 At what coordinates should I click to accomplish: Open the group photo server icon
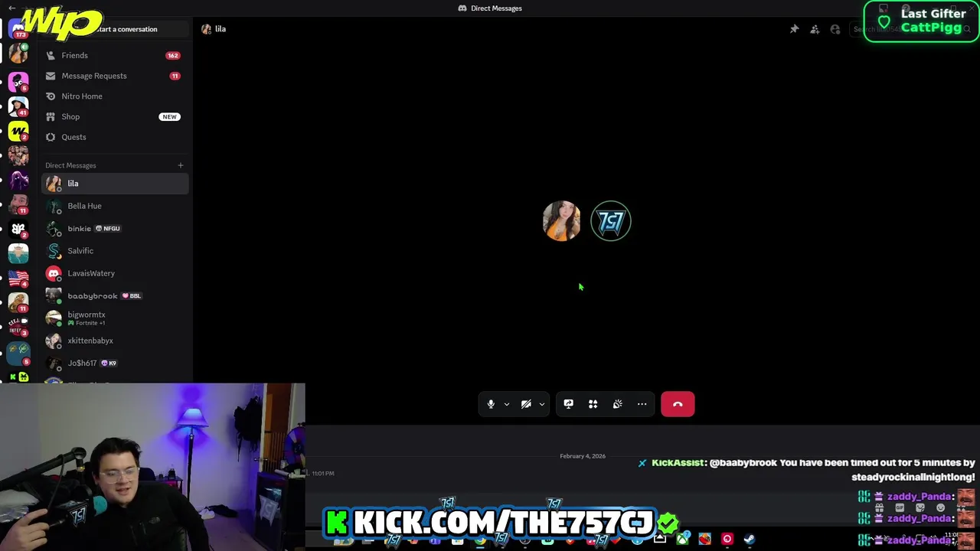coord(18,155)
